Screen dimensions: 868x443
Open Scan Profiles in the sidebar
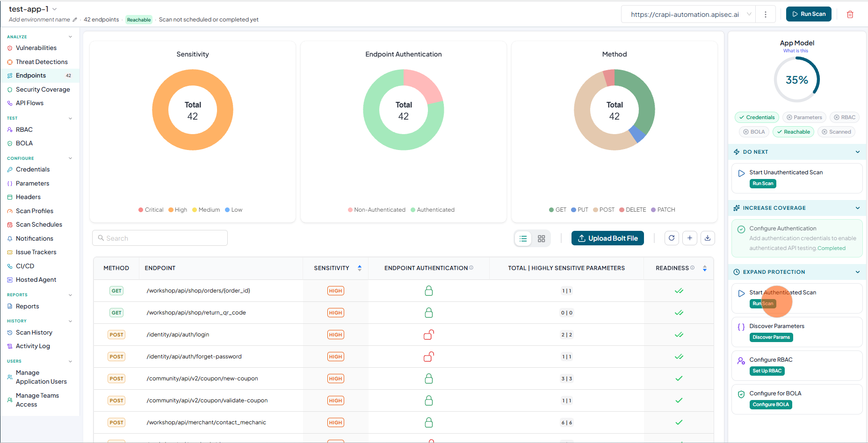35,211
